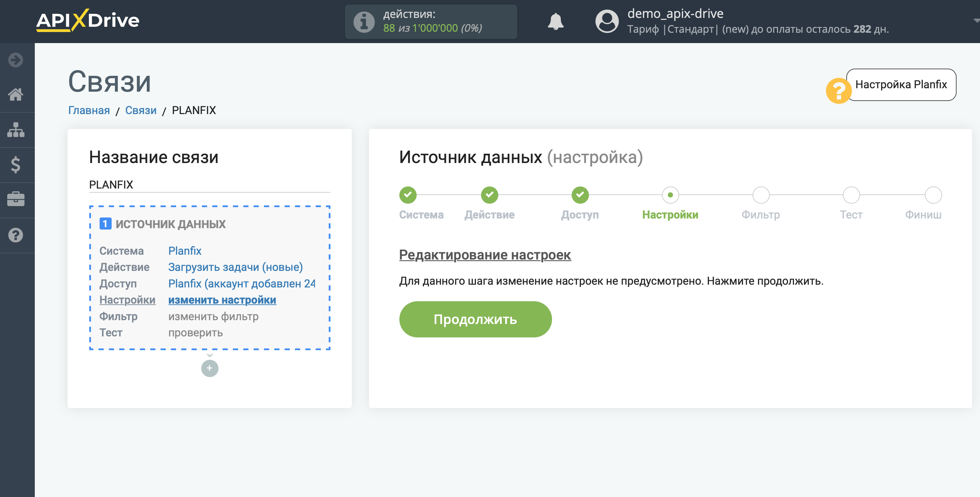Click the Система step checkmark circle
The height and width of the screenshot is (497, 980).
click(x=408, y=195)
